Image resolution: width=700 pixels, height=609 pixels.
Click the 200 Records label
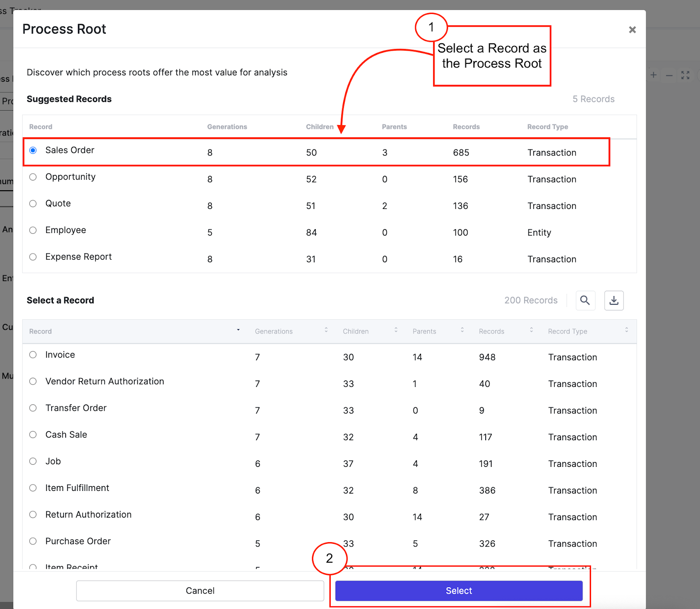(x=531, y=300)
